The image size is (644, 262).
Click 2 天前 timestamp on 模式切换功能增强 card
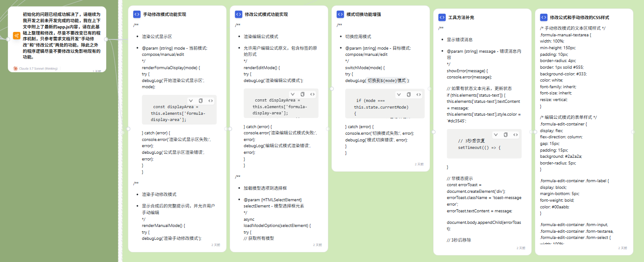click(419, 164)
